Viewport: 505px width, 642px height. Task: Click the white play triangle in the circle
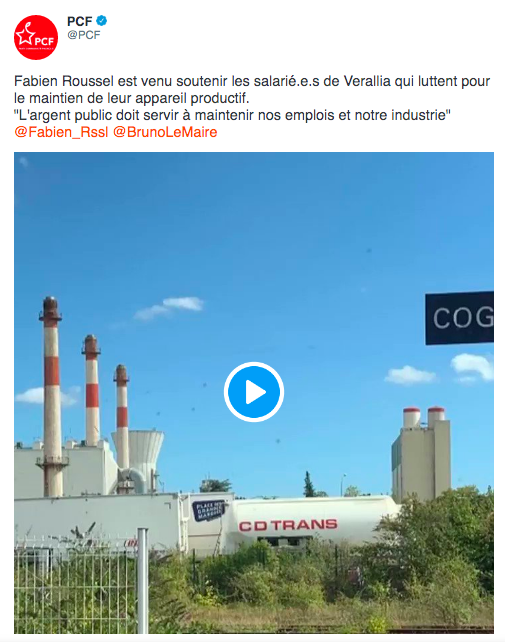point(256,392)
